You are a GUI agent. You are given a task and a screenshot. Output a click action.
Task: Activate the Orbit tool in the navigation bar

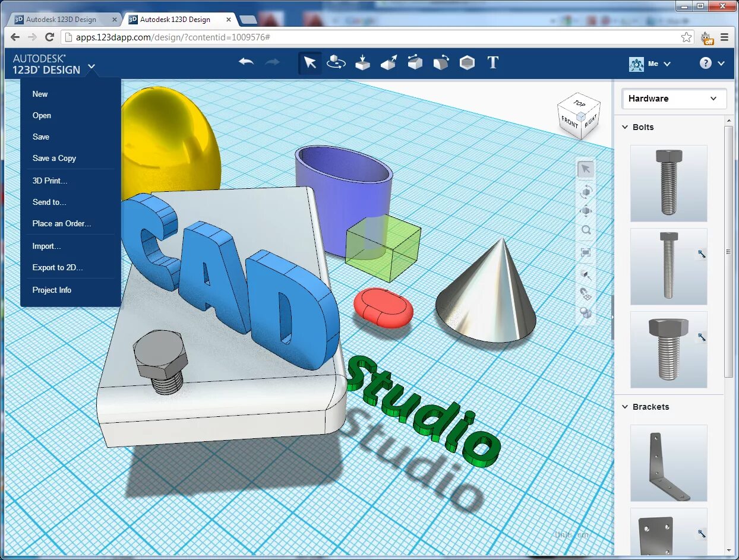click(586, 191)
